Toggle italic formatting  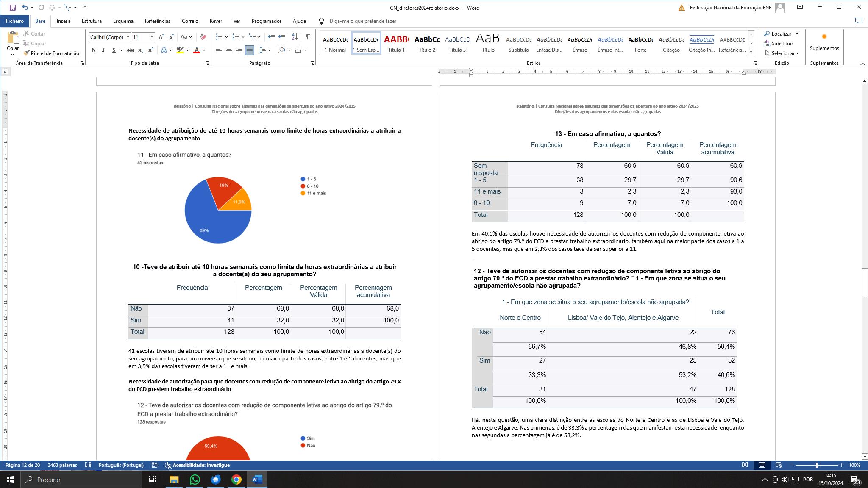coord(103,50)
